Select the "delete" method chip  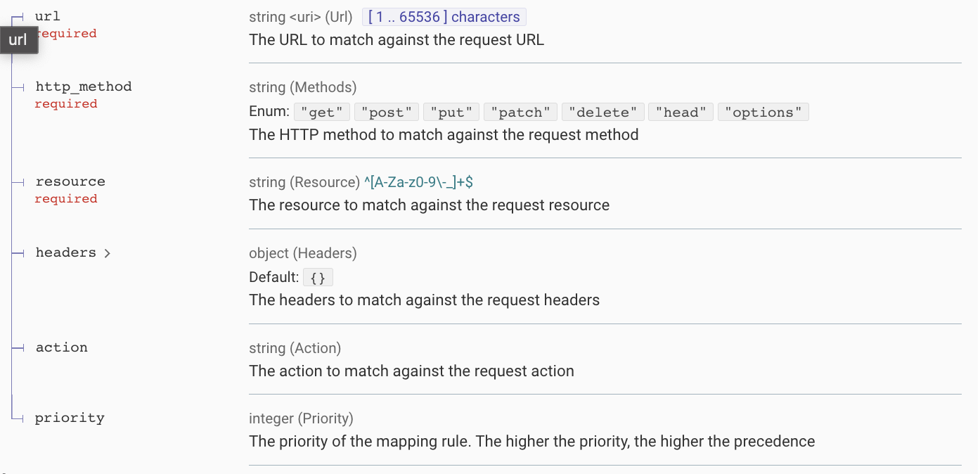[x=602, y=112]
